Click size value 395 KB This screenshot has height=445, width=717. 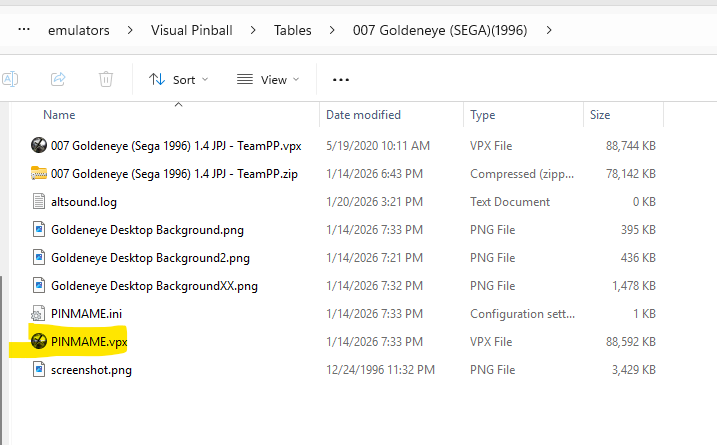pyautogui.click(x=638, y=230)
